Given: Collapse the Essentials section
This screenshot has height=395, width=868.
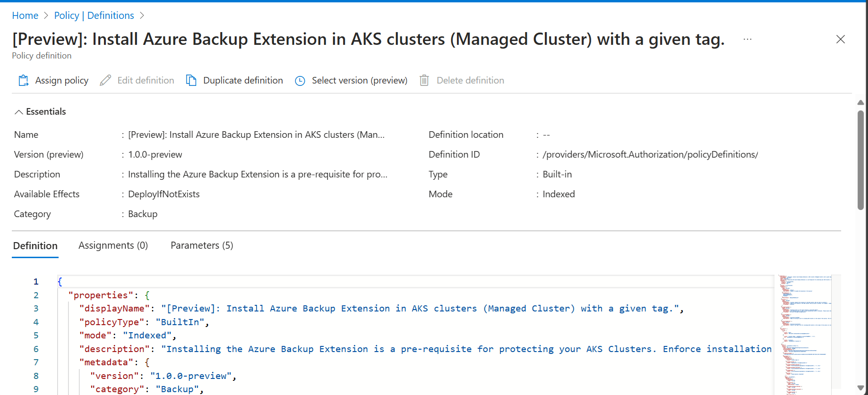Looking at the screenshot, I should point(19,112).
